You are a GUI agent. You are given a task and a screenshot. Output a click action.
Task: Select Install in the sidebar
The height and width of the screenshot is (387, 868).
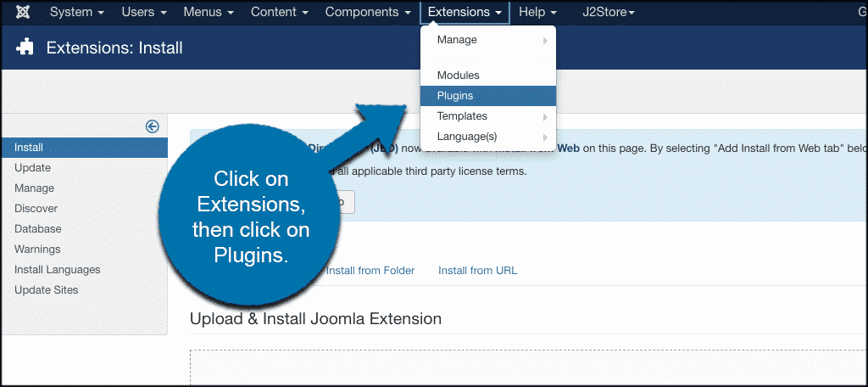click(84, 148)
